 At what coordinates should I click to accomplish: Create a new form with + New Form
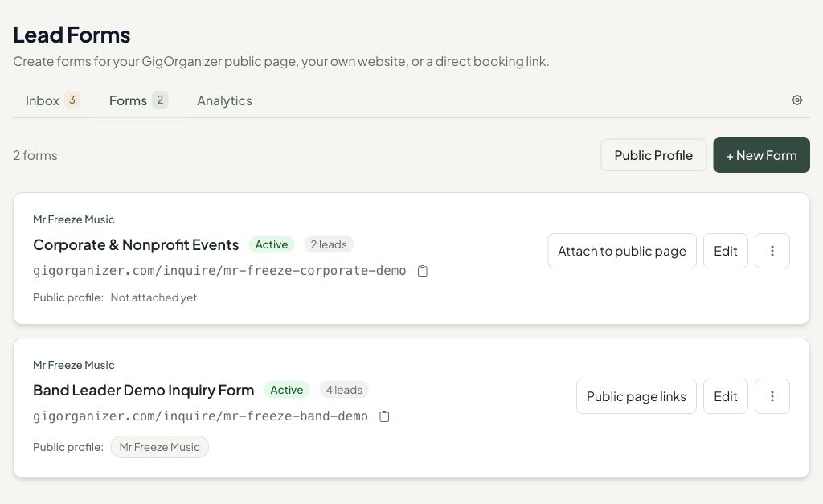pyautogui.click(x=761, y=155)
